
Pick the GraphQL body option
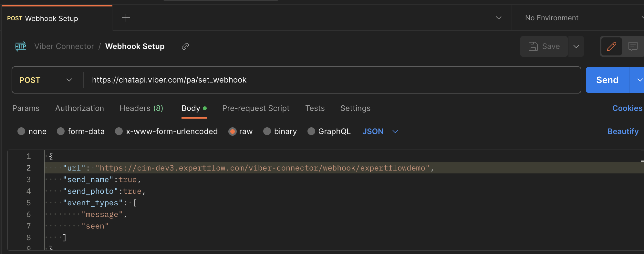311,132
